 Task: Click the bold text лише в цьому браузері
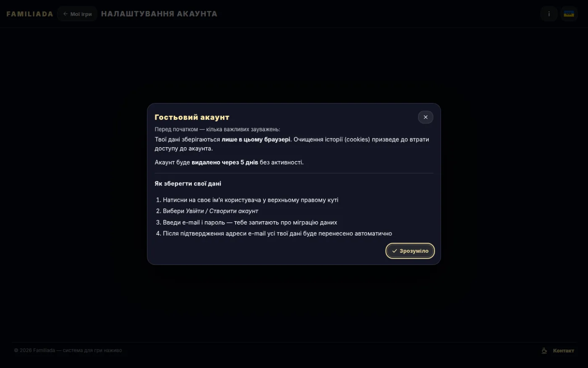pyautogui.click(x=256, y=139)
